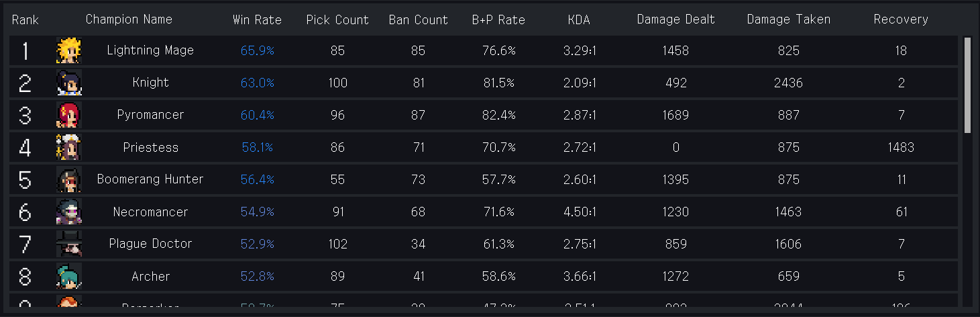Sort by B+P Rate header
Image resolution: width=980 pixels, height=317 pixels.
tap(498, 19)
